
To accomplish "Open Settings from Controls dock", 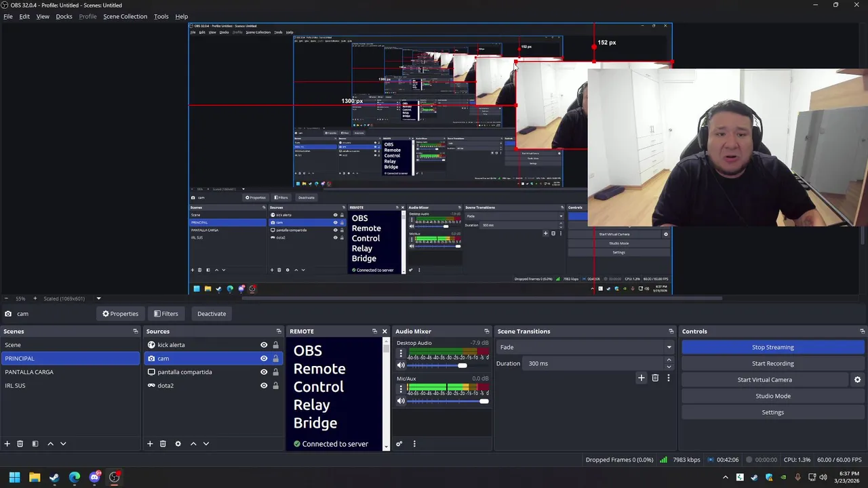I will tap(772, 412).
